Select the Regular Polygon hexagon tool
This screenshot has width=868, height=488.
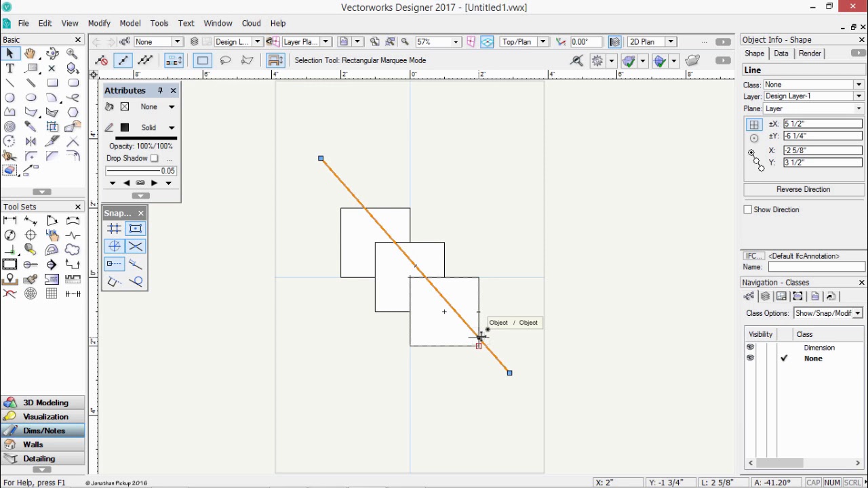point(73,112)
